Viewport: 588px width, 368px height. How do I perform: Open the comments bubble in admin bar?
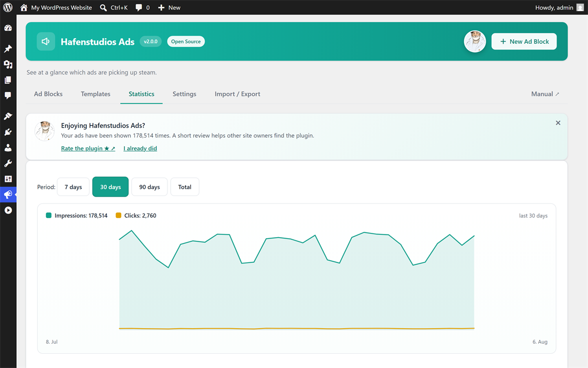click(139, 7)
